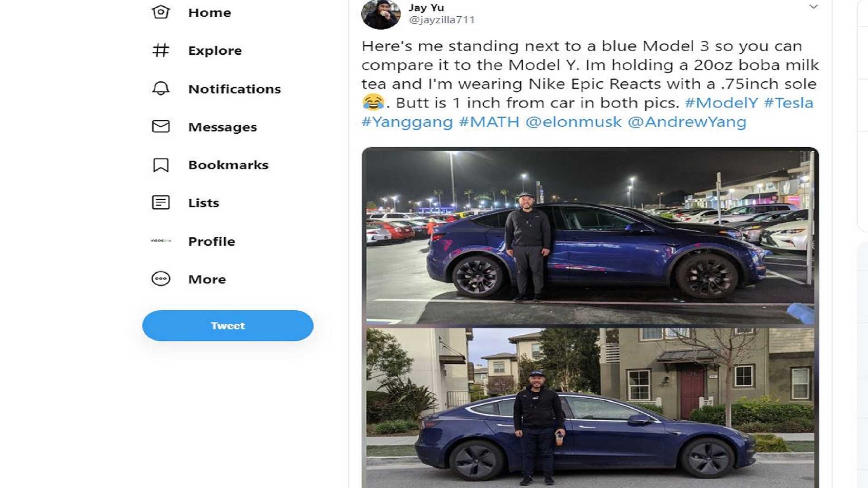Open Jay Yu's profile picture

click(381, 14)
